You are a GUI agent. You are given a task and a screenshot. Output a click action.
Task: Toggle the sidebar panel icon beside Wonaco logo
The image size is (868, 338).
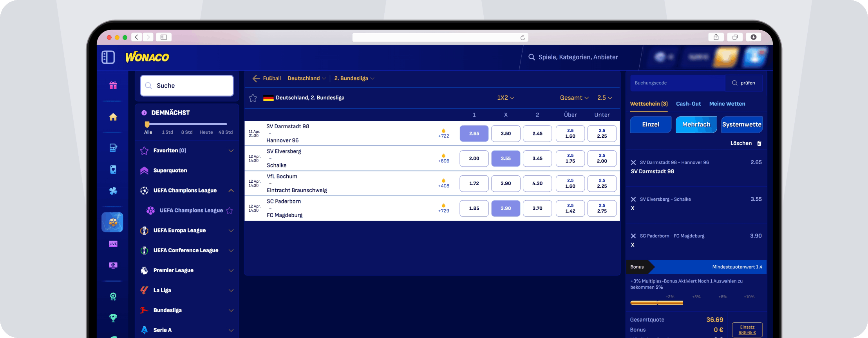point(108,57)
